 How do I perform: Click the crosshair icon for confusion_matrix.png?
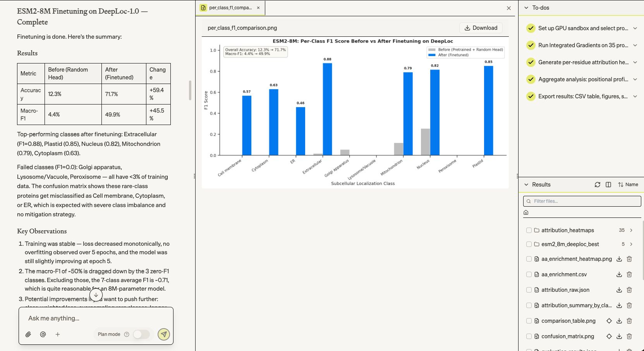click(609, 336)
